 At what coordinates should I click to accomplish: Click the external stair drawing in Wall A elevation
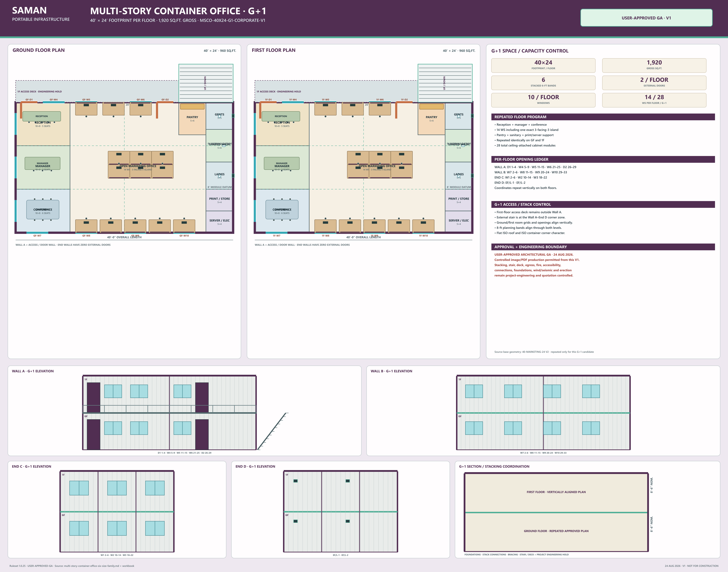coord(273,431)
